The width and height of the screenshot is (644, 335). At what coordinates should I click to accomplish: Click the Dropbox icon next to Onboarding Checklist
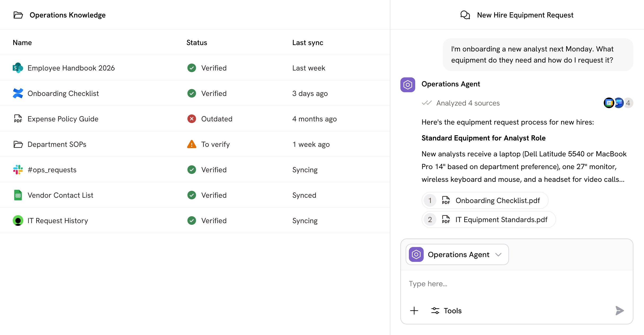coord(18,93)
